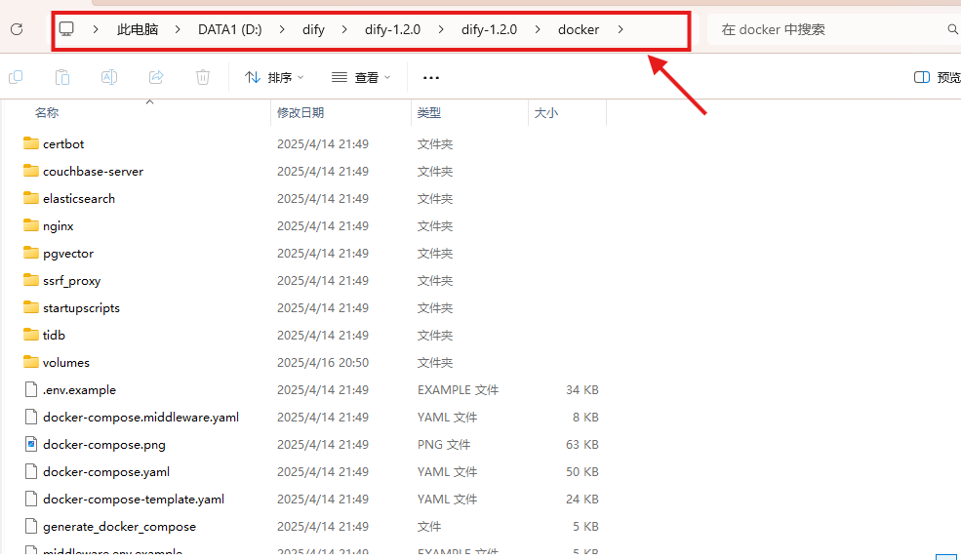Select the elasticsearch folder icon

tap(30, 198)
